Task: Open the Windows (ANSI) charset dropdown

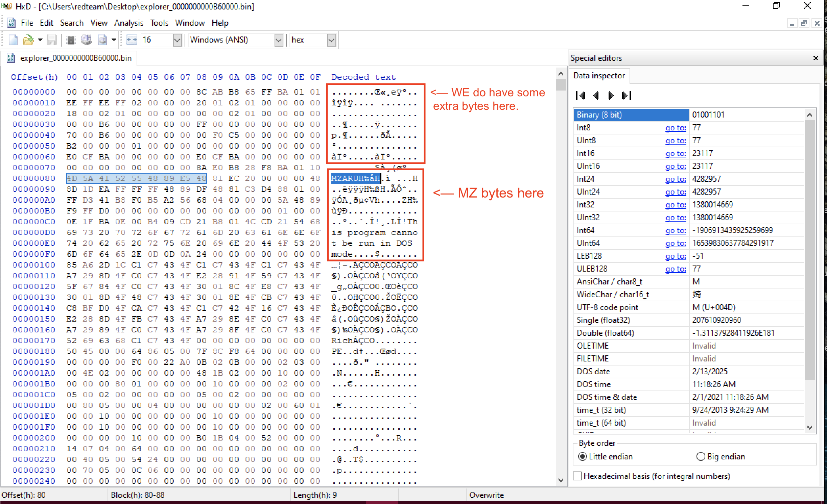Action: 279,40
